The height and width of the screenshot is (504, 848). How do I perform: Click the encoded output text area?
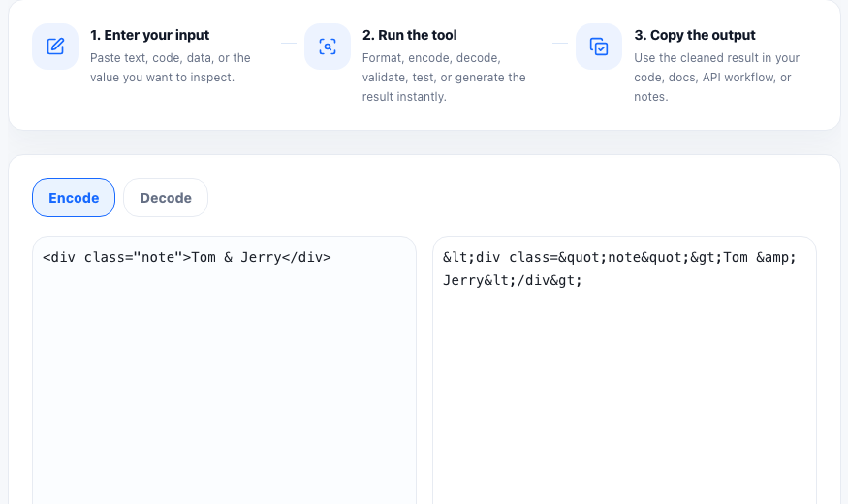click(x=625, y=370)
